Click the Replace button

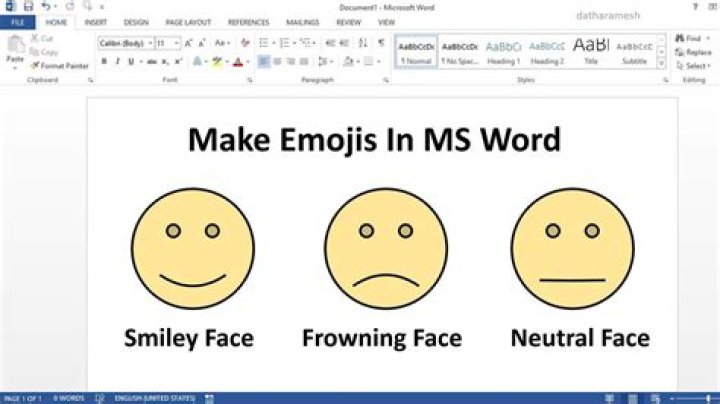[694, 52]
